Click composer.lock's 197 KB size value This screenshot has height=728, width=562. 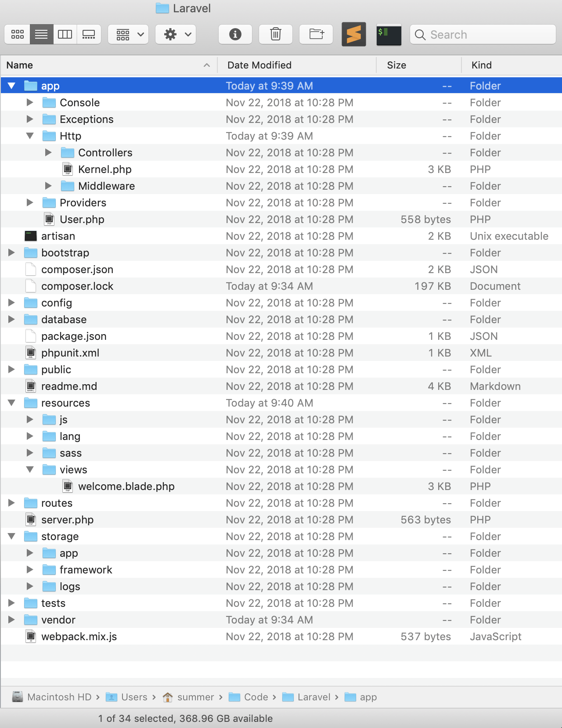pos(432,286)
